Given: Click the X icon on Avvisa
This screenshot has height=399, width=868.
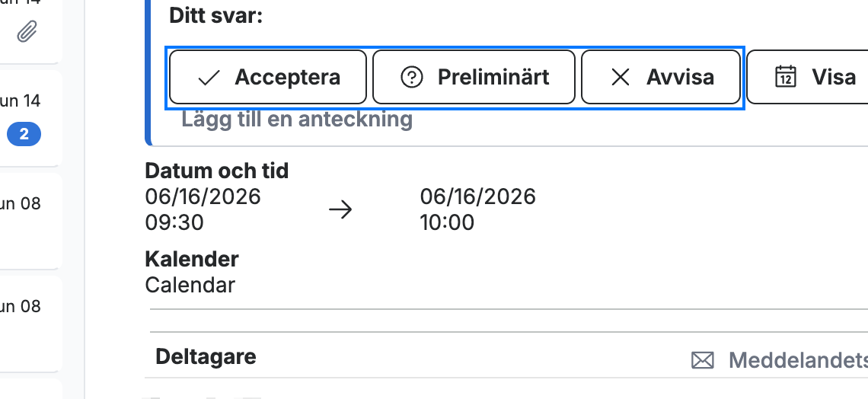Looking at the screenshot, I should point(621,78).
